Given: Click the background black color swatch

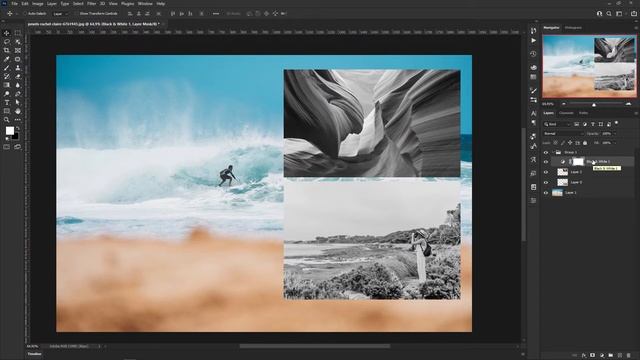Looking at the screenshot, I should [x=16, y=137].
